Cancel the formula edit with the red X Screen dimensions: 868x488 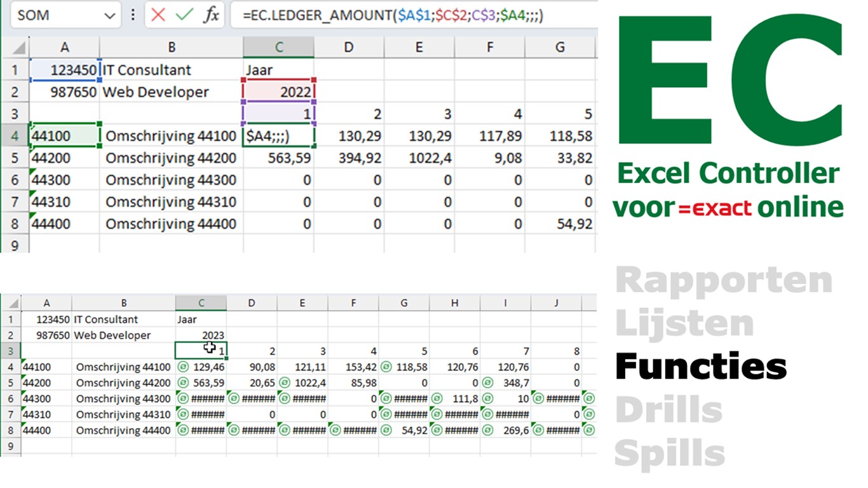click(x=158, y=15)
